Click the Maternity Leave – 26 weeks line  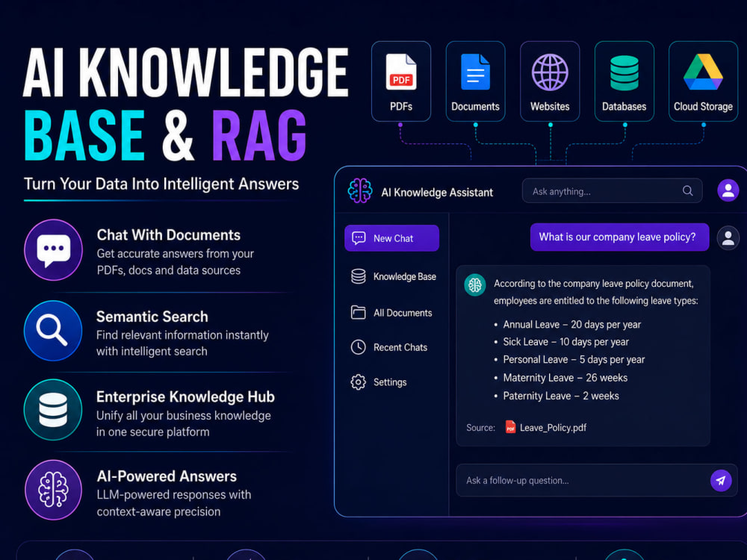(x=565, y=378)
